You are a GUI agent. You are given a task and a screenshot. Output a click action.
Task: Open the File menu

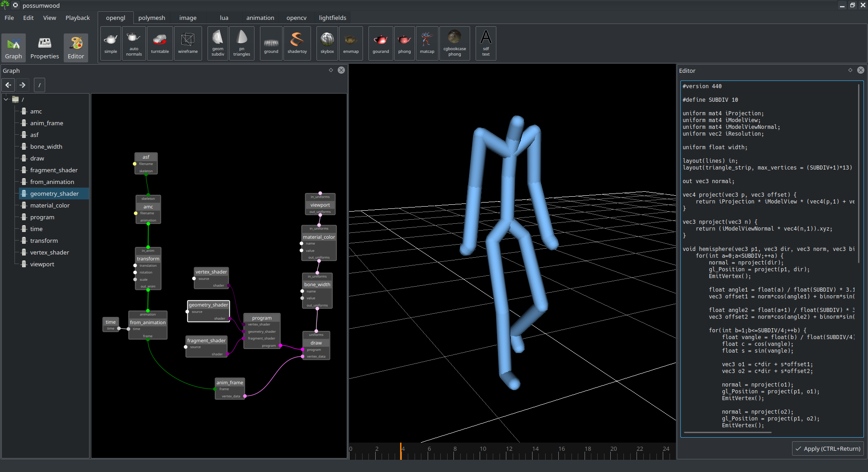(x=9, y=18)
